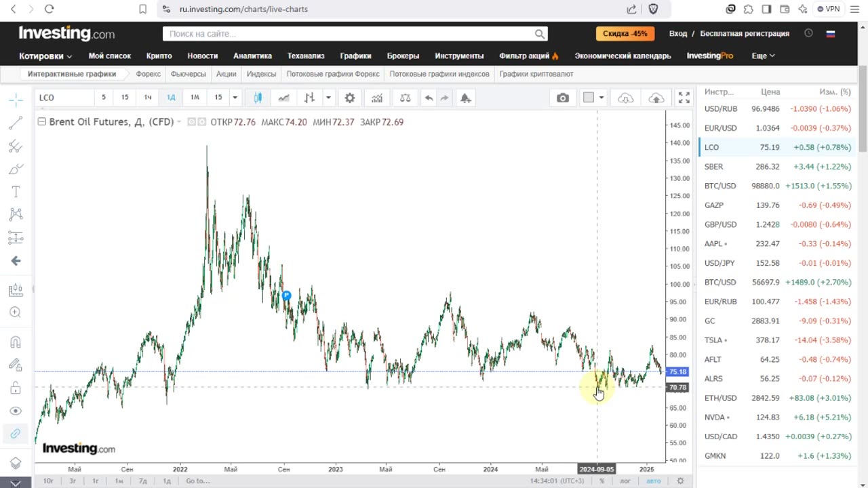
Task: Reload the page in browser
Action: click(49, 9)
